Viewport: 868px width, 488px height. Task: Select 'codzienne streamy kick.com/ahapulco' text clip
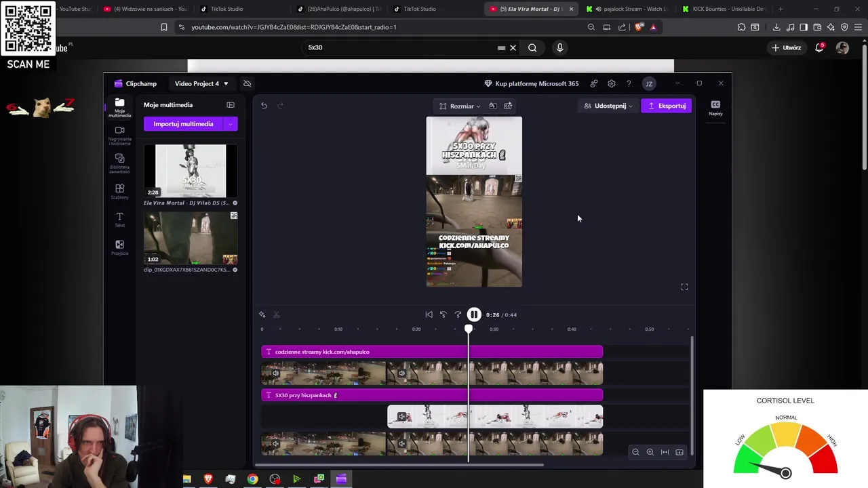tap(432, 352)
